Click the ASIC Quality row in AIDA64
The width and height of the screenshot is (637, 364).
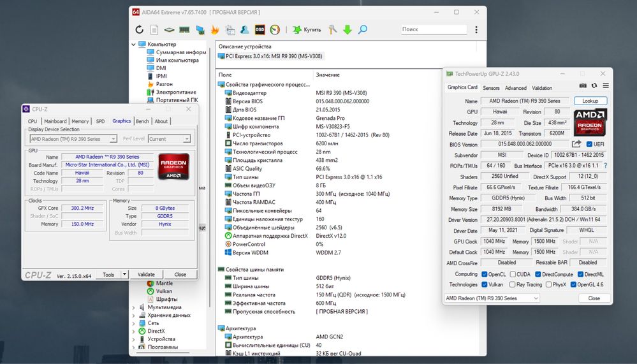coord(247,168)
